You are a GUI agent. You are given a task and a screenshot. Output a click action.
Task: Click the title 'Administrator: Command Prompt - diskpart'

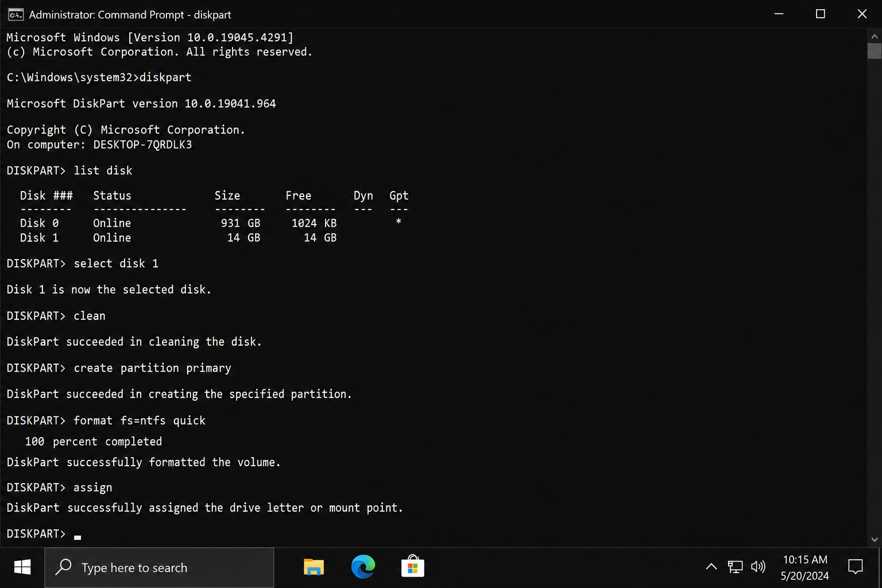[x=130, y=14]
